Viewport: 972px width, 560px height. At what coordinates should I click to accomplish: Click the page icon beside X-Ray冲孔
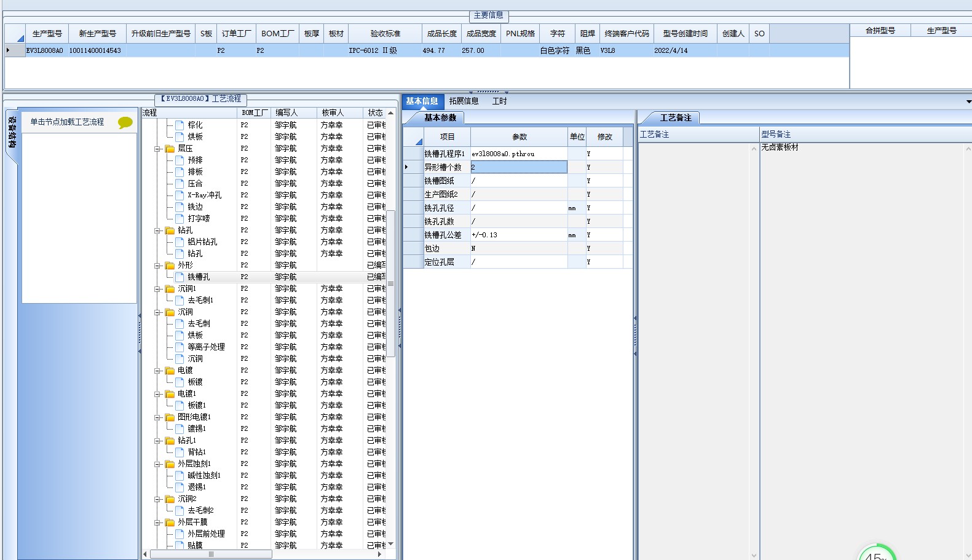tap(180, 195)
